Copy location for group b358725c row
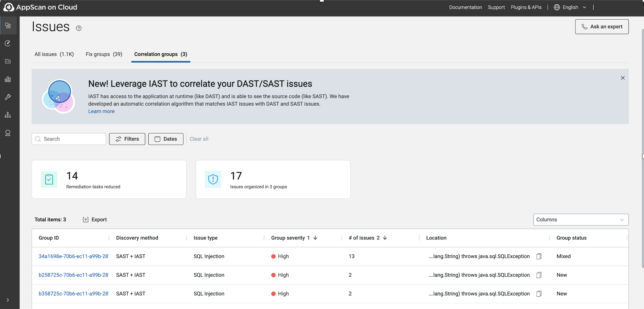Image resolution: width=644 pixels, height=309 pixels. tap(539, 294)
